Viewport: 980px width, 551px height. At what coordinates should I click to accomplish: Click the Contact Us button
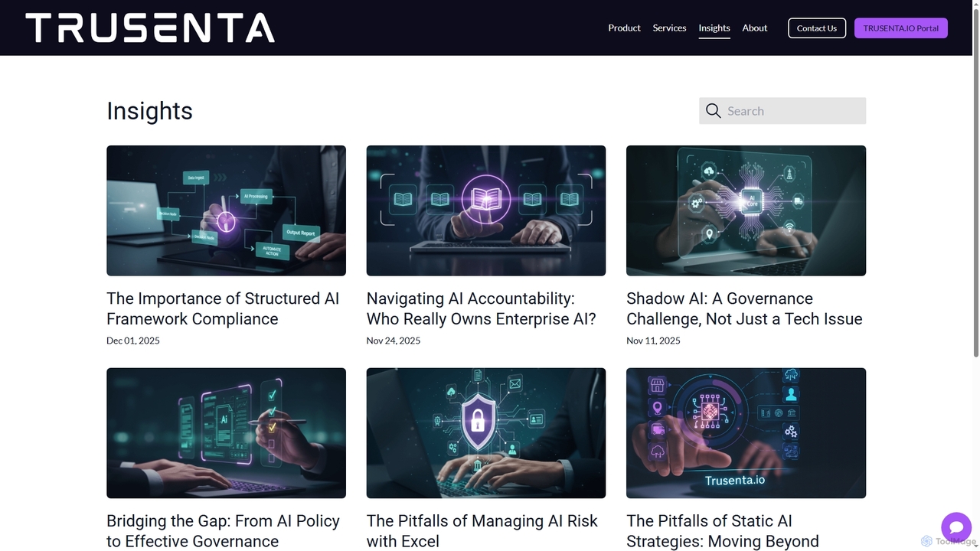tap(817, 28)
